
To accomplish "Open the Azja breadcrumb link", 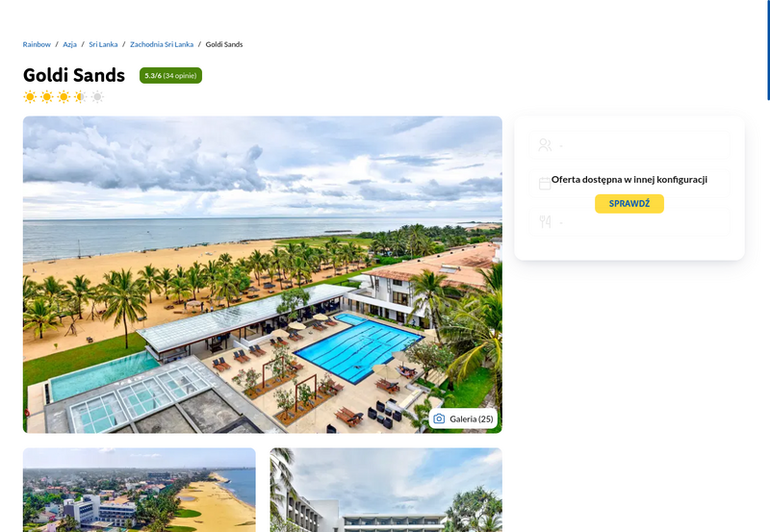I will (69, 44).
